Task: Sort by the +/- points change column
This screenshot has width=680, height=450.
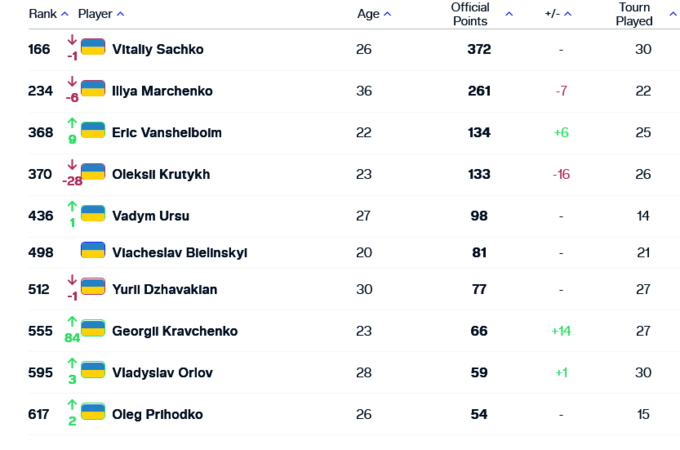Action: click(558, 14)
